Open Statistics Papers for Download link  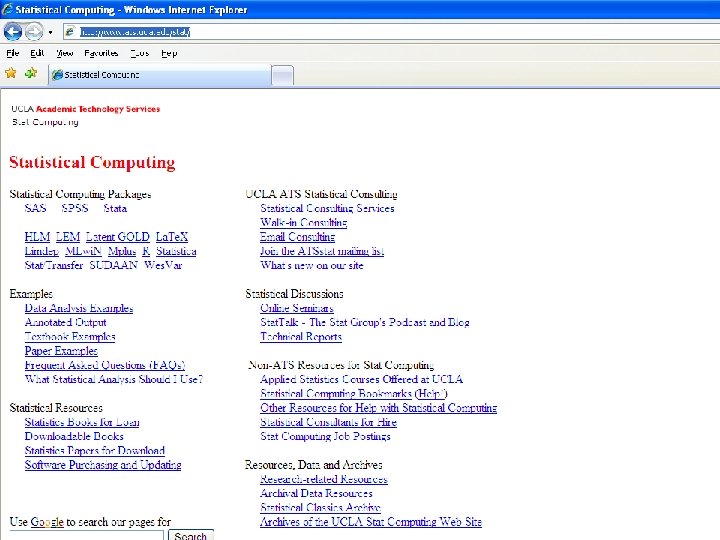coord(95,450)
